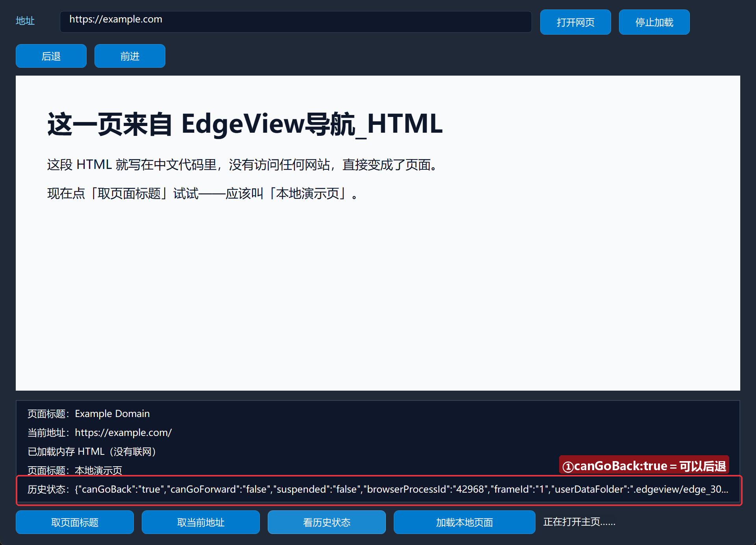Focus the address field containing https://example.com
This screenshot has height=545, width=756.
(x=296, y=22)
